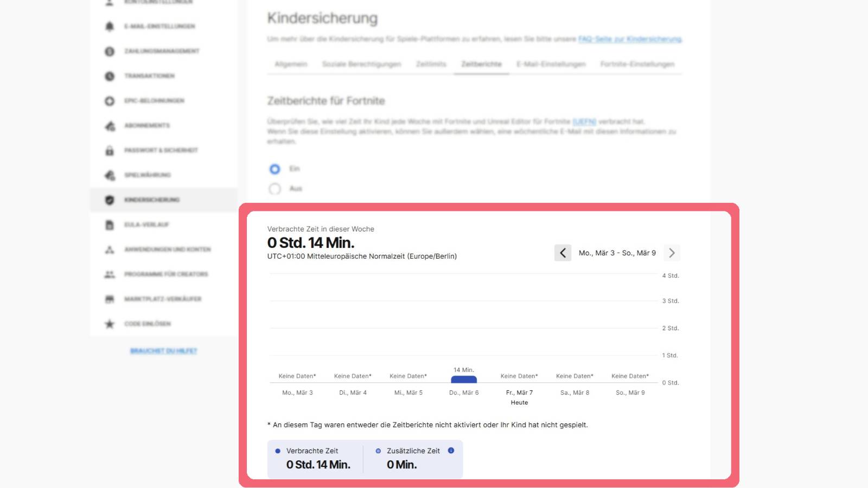Open Transaktionen via its clock icon

110,76
